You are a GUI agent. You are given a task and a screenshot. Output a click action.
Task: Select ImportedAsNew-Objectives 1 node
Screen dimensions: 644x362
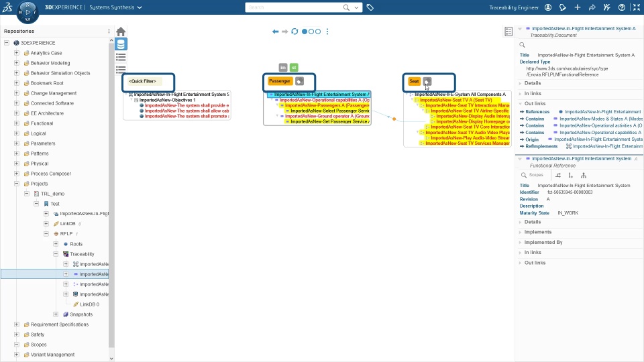tap(167, 100)
